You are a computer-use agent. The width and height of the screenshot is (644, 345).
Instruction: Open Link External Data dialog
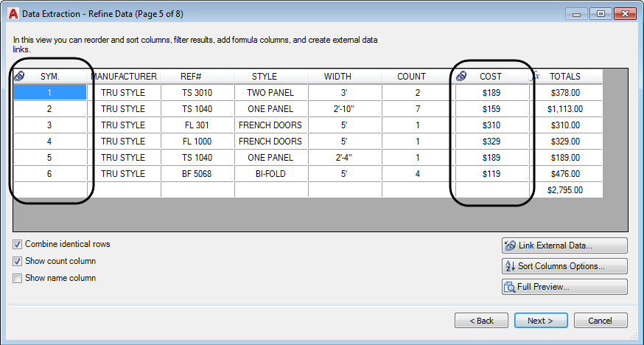[x=564, y=245]
